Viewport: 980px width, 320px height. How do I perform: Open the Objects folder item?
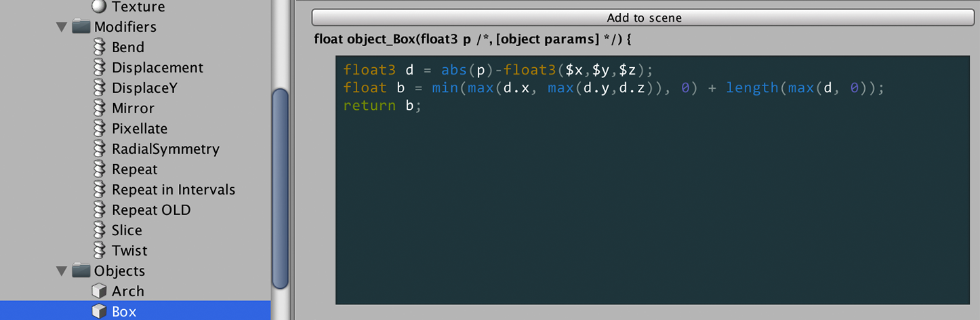(x=119, y=271)
